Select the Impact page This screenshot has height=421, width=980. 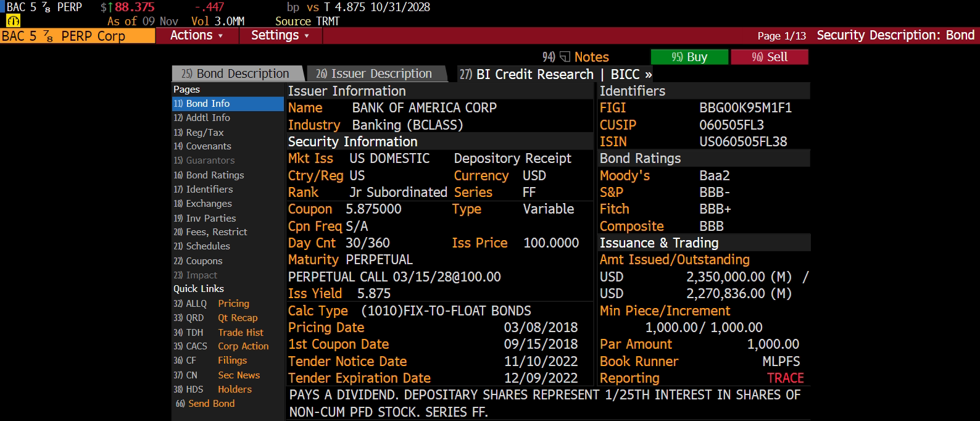228,275
